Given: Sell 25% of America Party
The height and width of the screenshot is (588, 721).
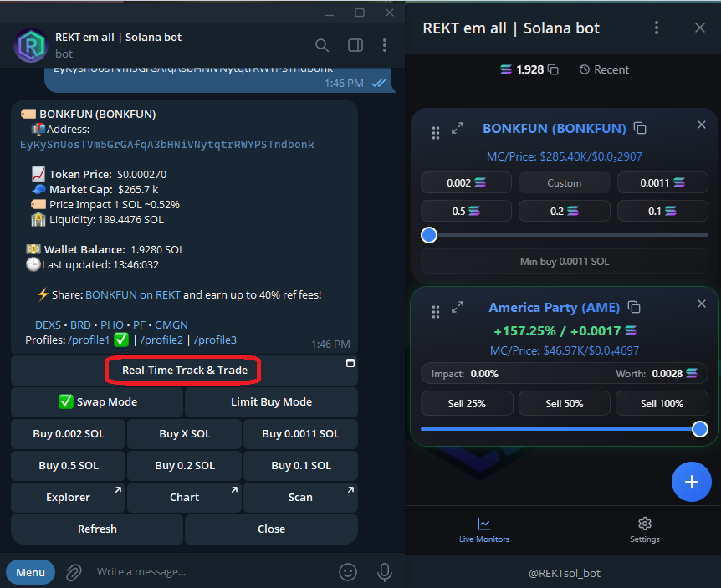Looking at the screenshot, I should click(x=467, y=403).
